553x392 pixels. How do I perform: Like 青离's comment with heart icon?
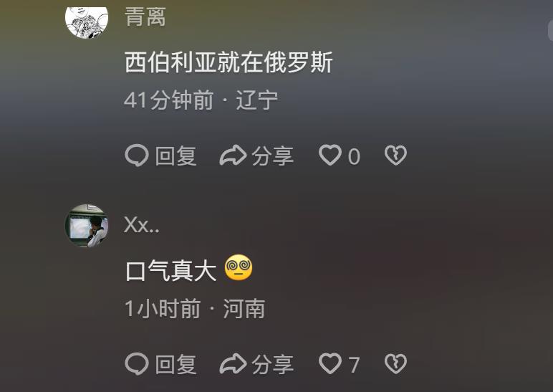pyautogui.click(x=330, y=156)
